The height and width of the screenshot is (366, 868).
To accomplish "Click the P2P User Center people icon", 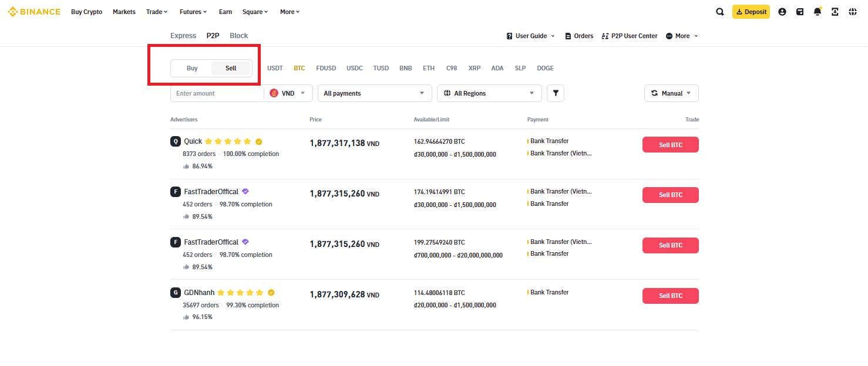I will [x=605, y=36].
